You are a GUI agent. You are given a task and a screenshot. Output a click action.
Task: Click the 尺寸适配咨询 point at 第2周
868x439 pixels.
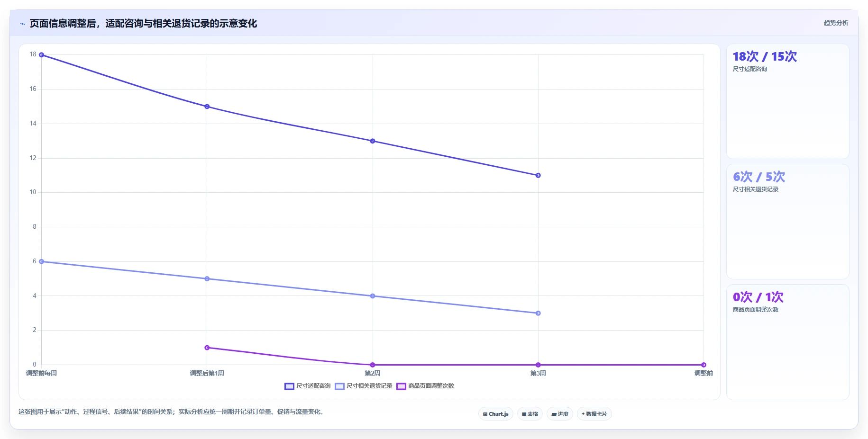point(373,141)
